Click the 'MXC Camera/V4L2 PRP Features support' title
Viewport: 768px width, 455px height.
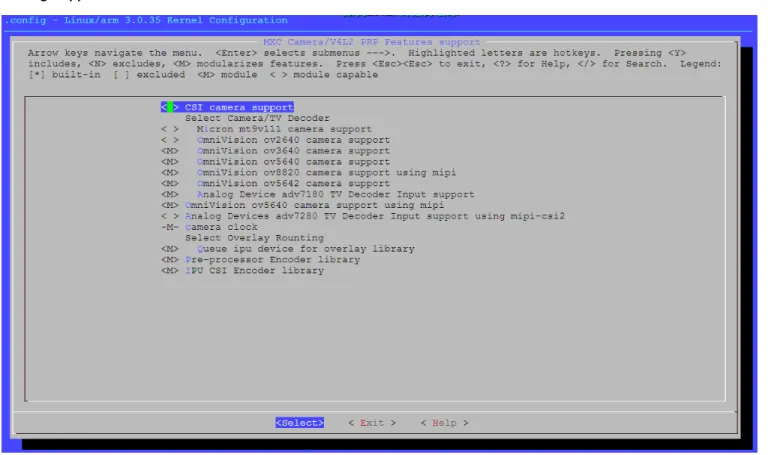[372, 42]
